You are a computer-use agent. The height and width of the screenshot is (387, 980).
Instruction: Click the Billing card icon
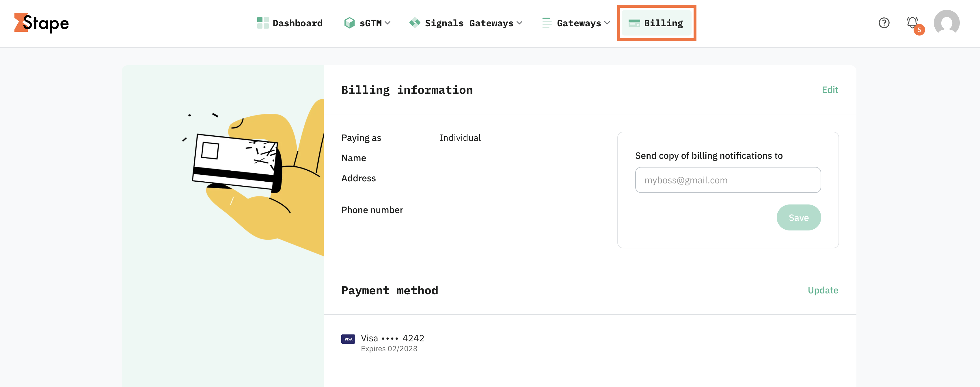[x=634, y=23]
